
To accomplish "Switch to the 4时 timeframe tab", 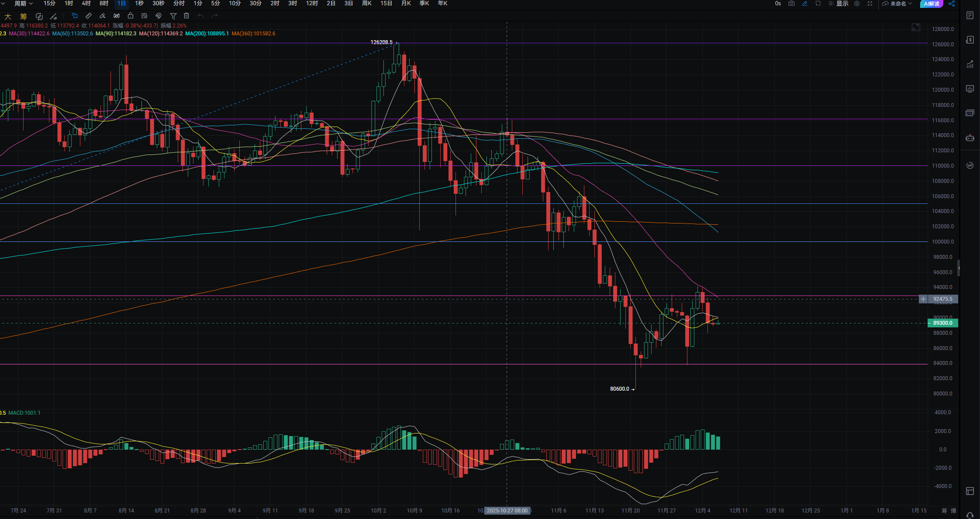I will [86, 3].
